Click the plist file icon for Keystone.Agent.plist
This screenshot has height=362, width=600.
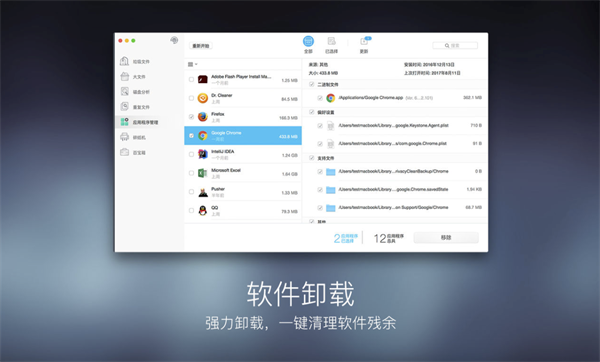(x=331, y=126)
